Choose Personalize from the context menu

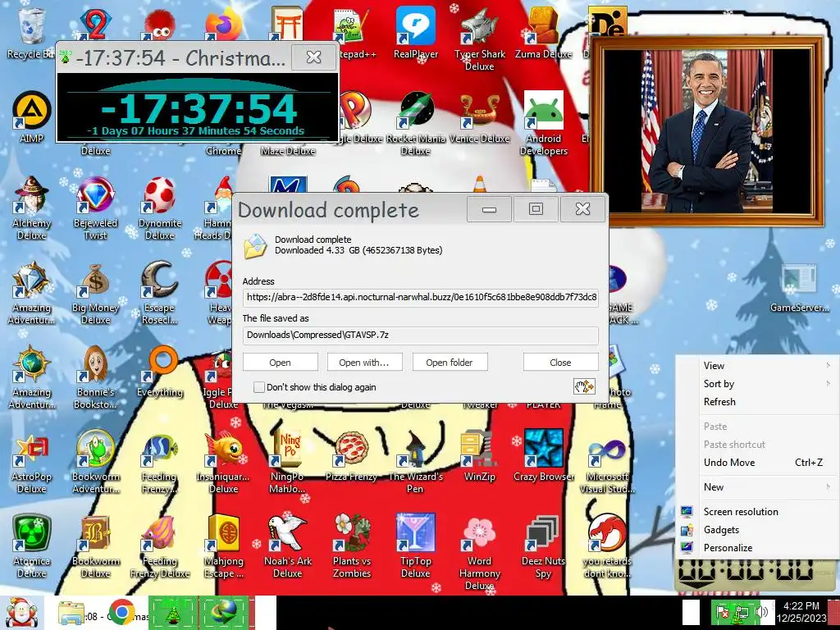[x=758, y=548]
